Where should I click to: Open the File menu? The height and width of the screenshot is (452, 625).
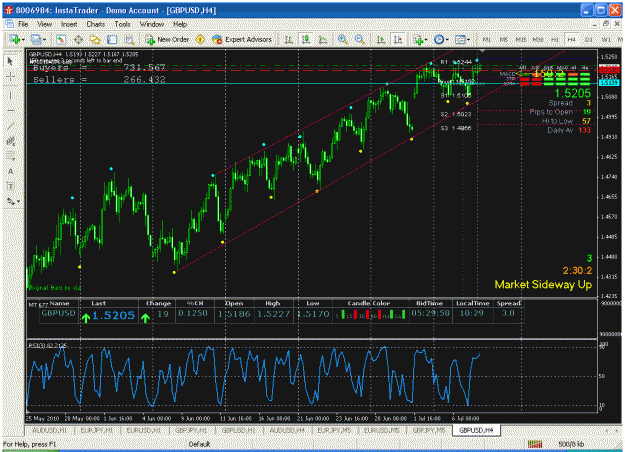coord(23,24)
